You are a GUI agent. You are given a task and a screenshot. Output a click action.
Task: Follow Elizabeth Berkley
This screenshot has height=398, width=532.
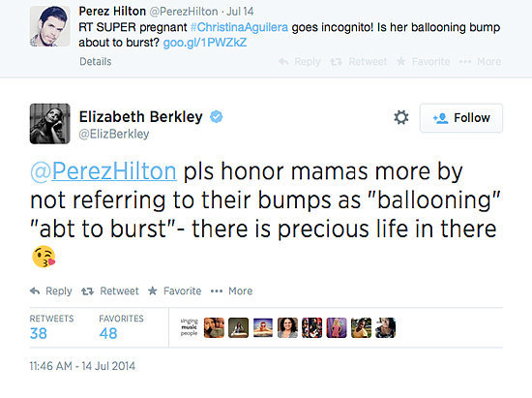click(x=461, y=118)
